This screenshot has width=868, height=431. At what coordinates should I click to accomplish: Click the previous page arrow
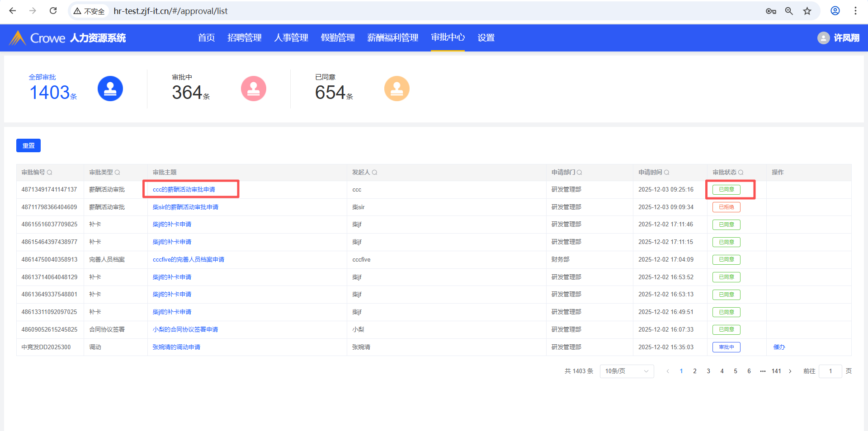[x=668, y=371]
